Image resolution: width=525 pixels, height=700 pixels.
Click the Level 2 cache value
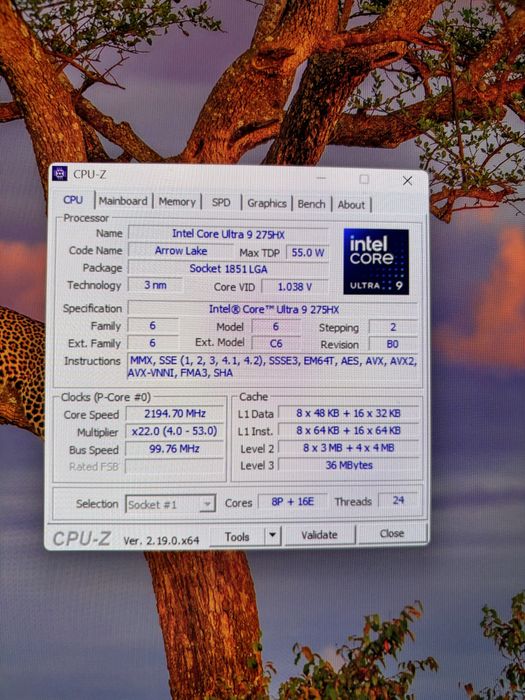tap(349, 448)
